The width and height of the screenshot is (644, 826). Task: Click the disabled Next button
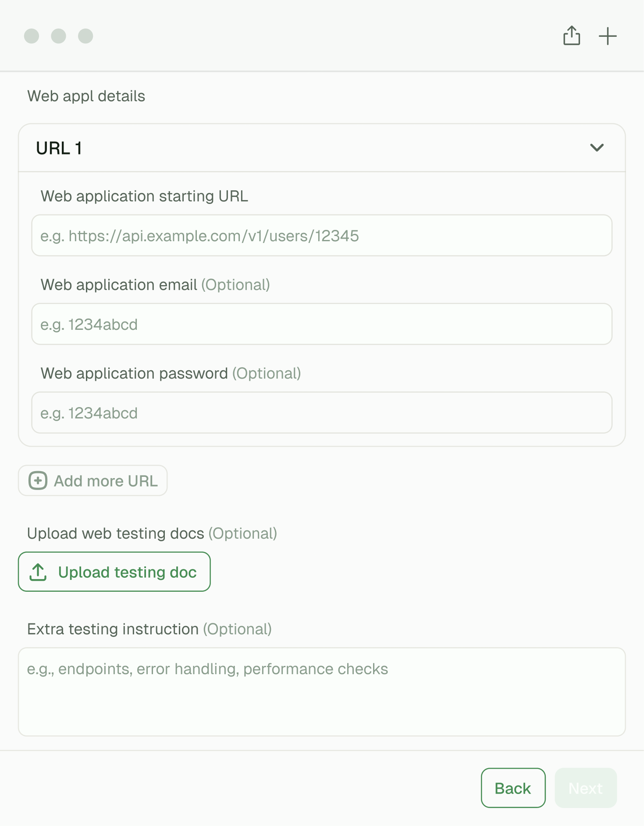[586, 788]
